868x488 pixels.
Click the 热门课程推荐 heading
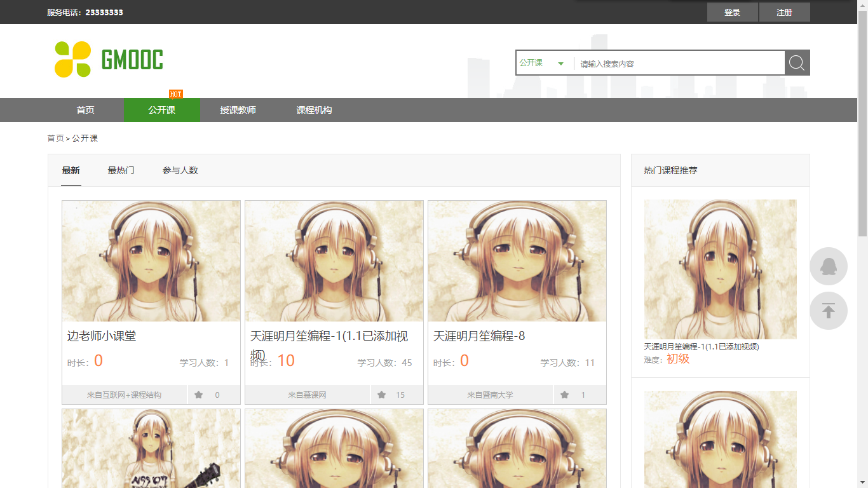670,170
